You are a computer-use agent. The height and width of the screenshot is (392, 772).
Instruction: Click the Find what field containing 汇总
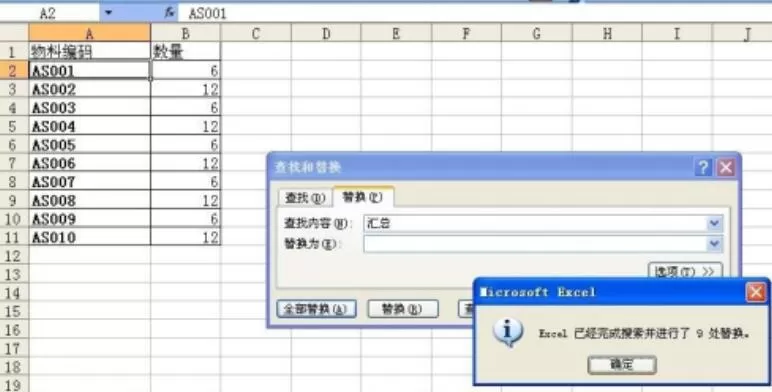point(535,224)
